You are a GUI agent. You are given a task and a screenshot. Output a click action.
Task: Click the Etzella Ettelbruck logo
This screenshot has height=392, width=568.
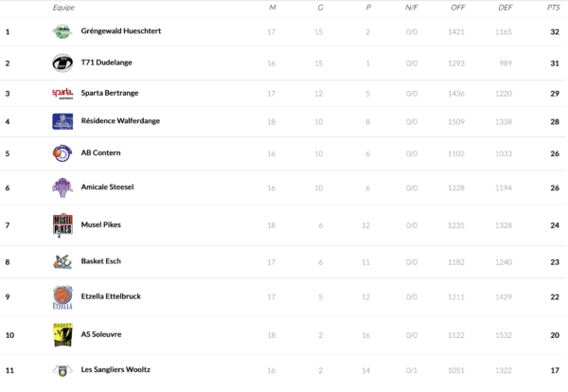62,296
